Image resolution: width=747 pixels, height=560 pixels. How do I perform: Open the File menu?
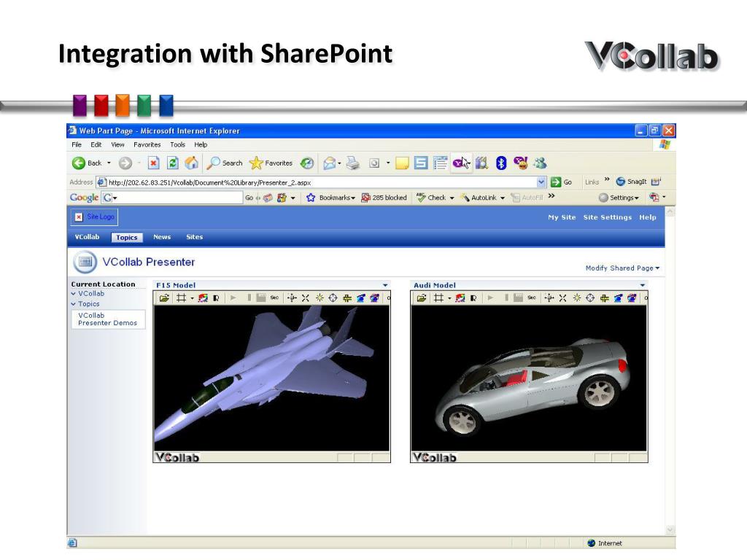pyautogui.click(x=76, y=145)
